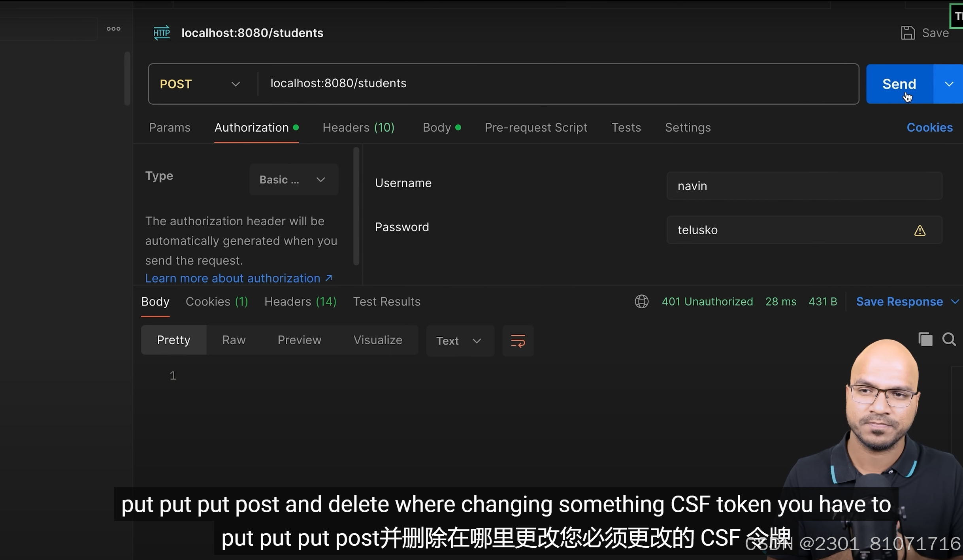The height and width of the screenshot is (560, 963).
Task: Open the Pre-request Script tab
Action: point(535,128)
